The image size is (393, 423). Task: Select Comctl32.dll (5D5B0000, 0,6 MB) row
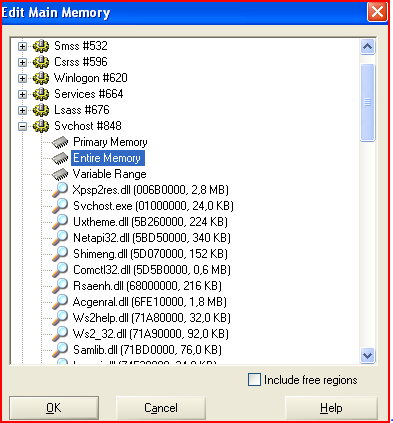(152, 270)
